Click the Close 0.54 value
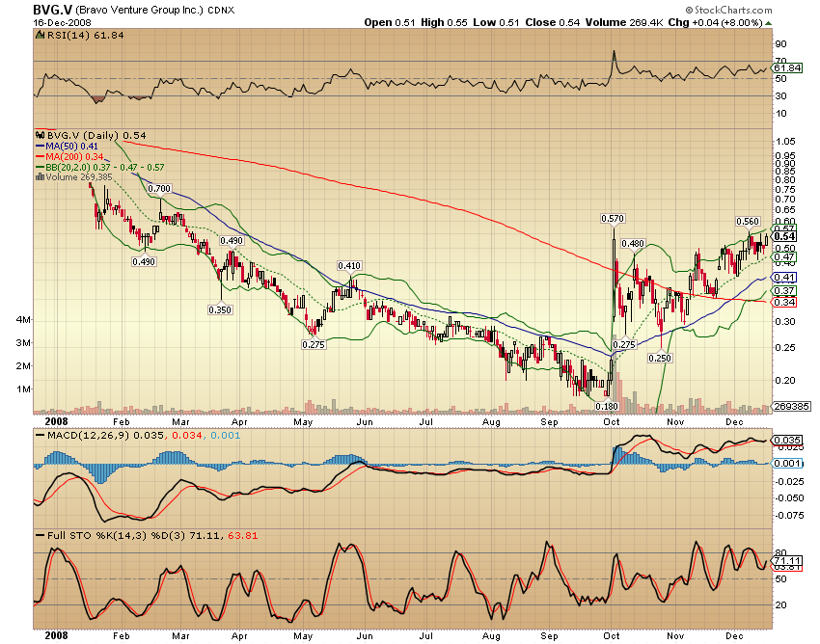The height and width of the screenshot is (644, 820). pyautogui.click(x=552, y=22)
